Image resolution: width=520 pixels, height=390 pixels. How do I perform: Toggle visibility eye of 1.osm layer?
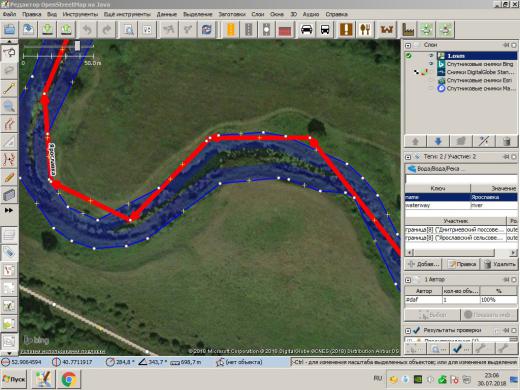tap(431, 56)
